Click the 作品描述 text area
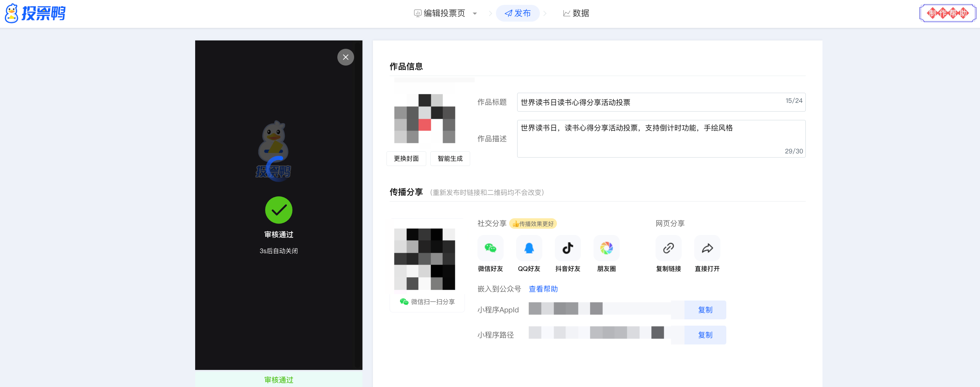980x387 pixels. [x=647, y=138]
